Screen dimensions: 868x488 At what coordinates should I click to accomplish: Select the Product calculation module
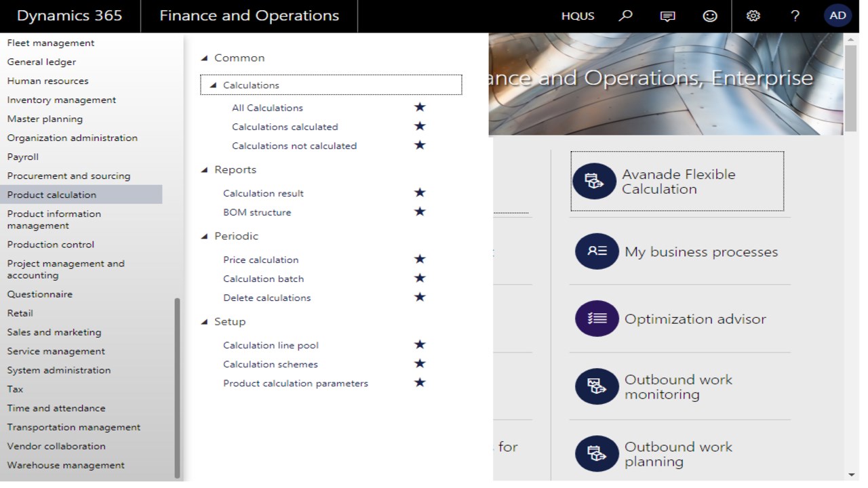click(81, 195)
